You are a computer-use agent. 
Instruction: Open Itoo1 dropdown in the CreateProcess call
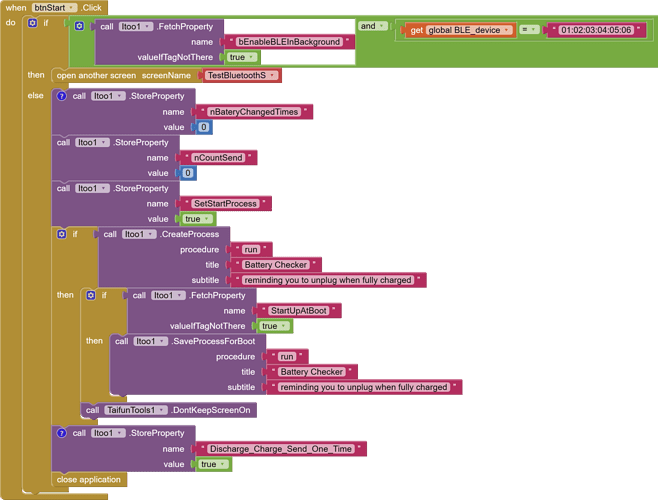139,234
